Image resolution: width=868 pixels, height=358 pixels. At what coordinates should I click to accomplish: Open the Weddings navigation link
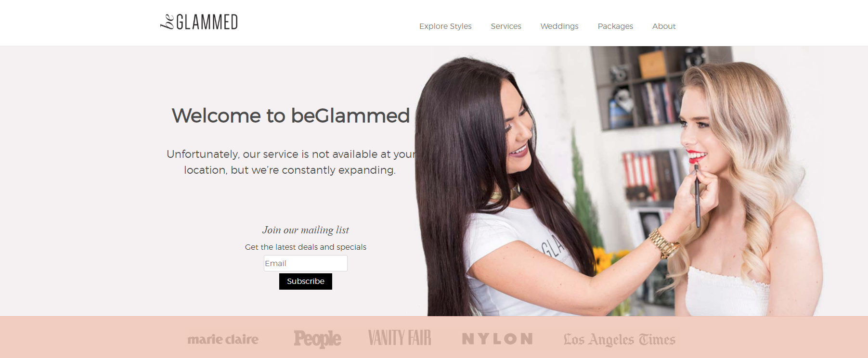[x=559, y=26]
